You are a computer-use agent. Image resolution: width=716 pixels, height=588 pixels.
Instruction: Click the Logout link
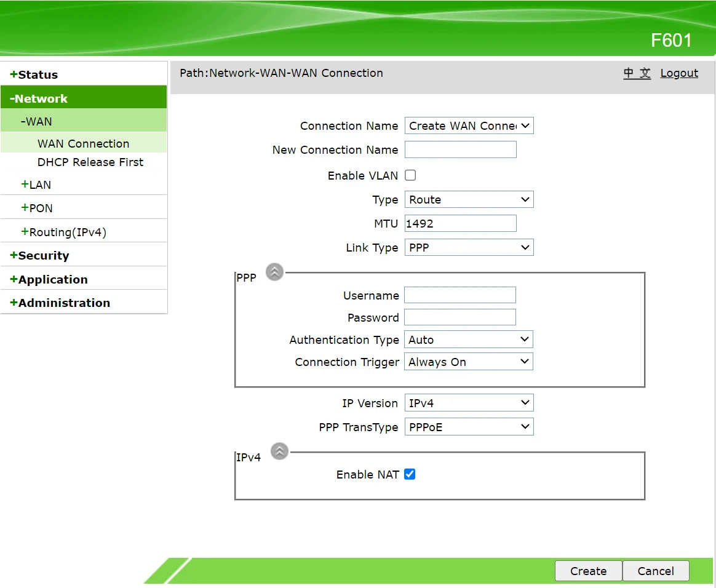(x=679, y=73)
